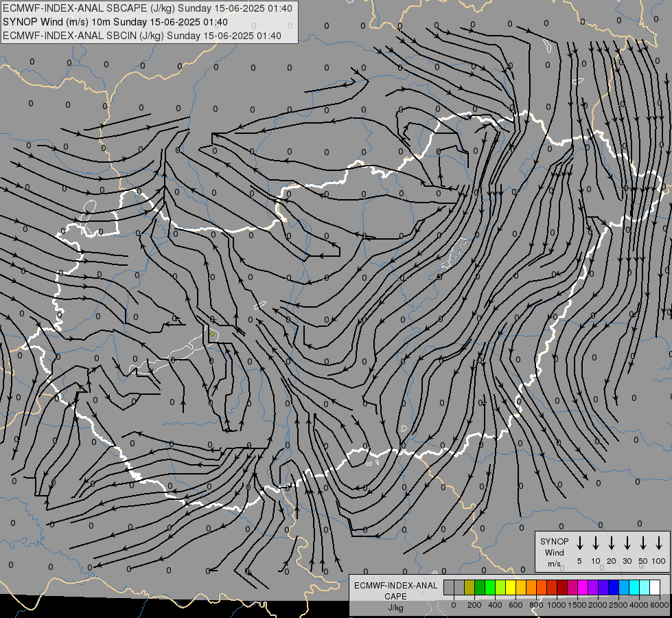Pick the bright magenta CAPE swatch after 1500
The image size is (672, 618).
coord(583,587)
